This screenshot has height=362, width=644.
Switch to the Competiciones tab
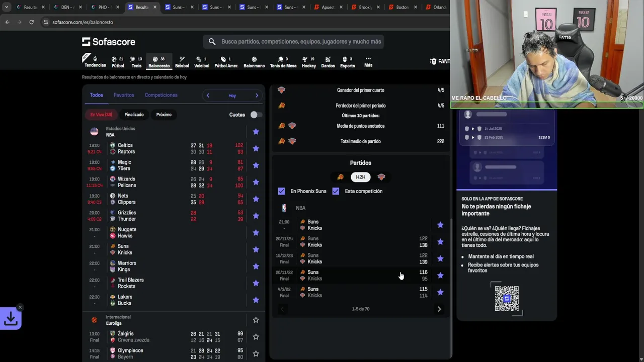point(161,95)
